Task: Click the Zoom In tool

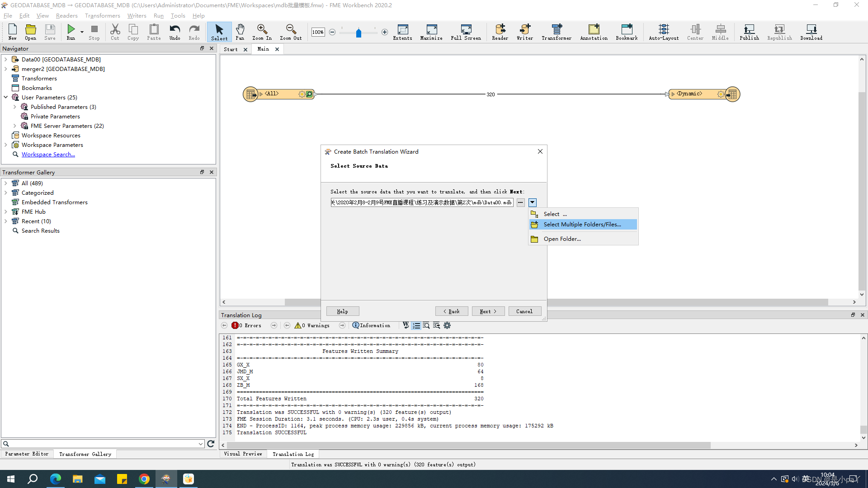Action: (x=262, y=32)
